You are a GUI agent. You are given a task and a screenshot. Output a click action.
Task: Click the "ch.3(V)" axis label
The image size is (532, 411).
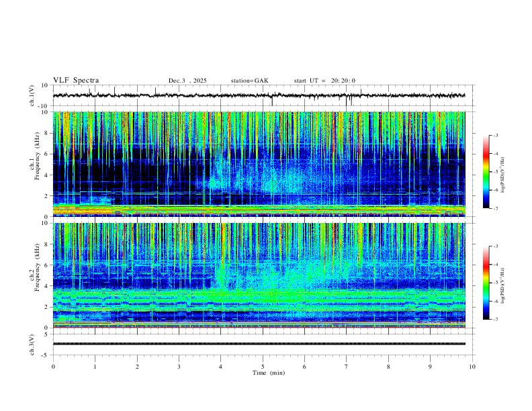coord(32,345)
